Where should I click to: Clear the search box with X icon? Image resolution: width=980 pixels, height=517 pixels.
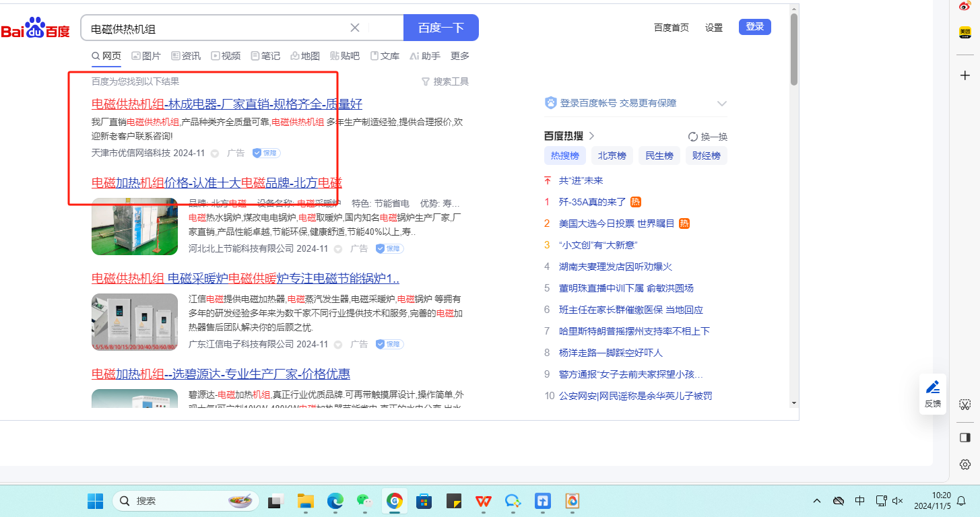(x=355, y=28)
